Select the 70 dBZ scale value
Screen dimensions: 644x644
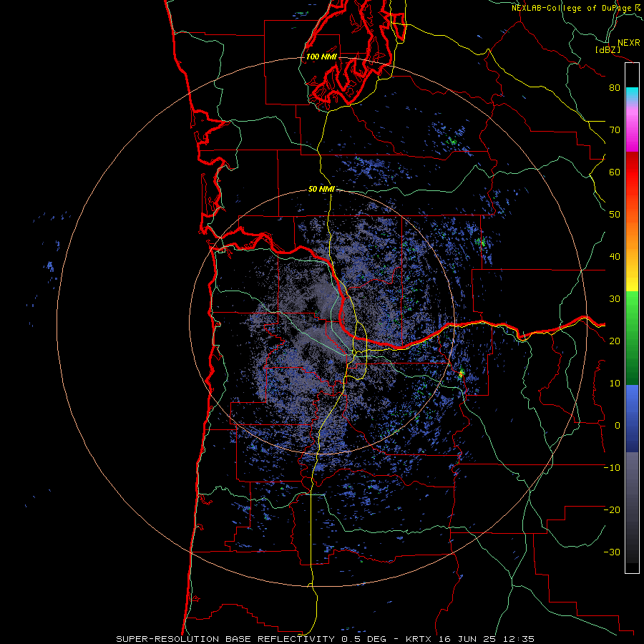pyautogui.click(x=615, y=130)
